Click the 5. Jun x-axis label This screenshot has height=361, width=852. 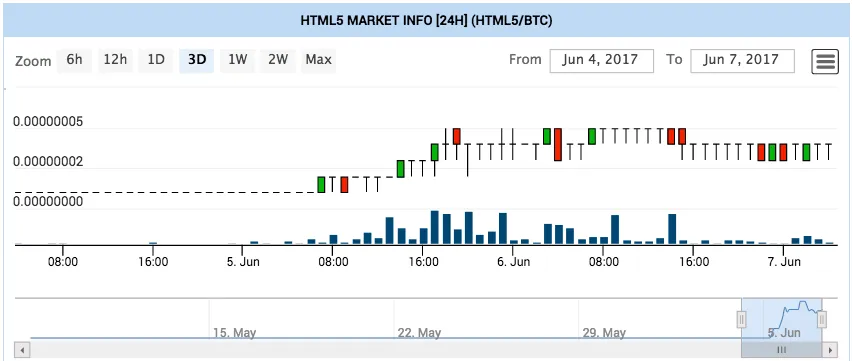243,262
